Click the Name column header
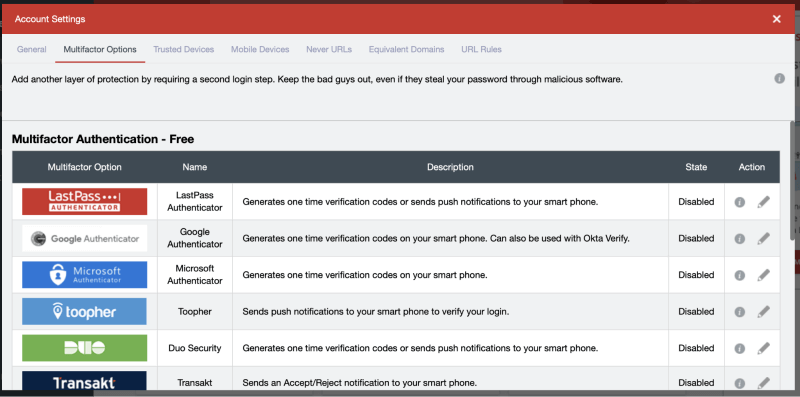This screenshot has height=397, width=800. [x=195, y=167]
